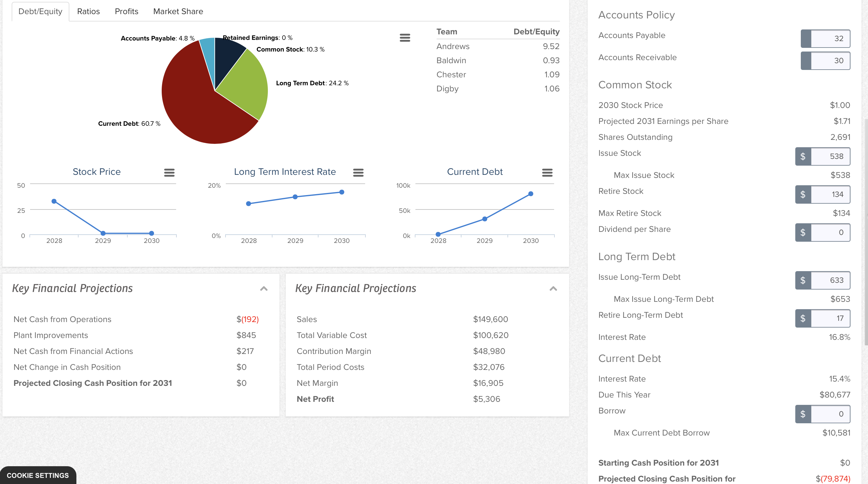Click the 2030 point on Stock Price chart
The image size is (868, 484).
152,233
